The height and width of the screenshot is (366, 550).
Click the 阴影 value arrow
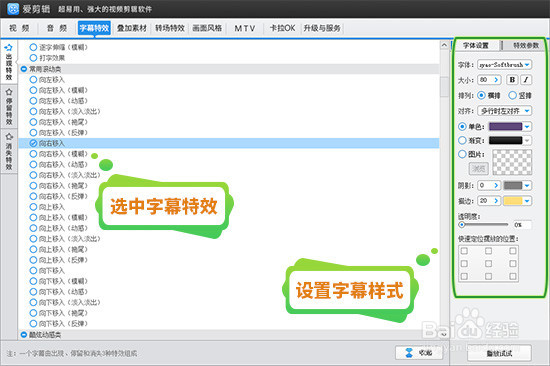pyautogui.click(x=496, y=185)
